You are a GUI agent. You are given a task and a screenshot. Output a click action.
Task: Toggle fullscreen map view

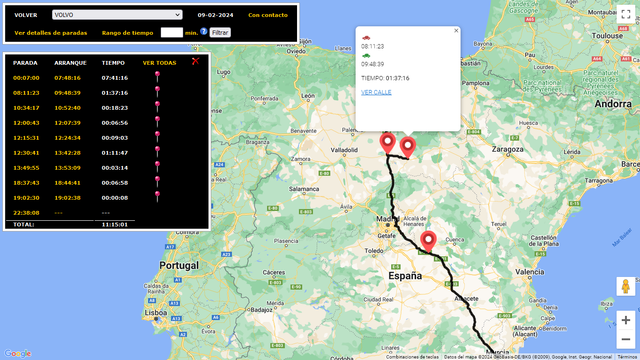(x=626, y=14)
